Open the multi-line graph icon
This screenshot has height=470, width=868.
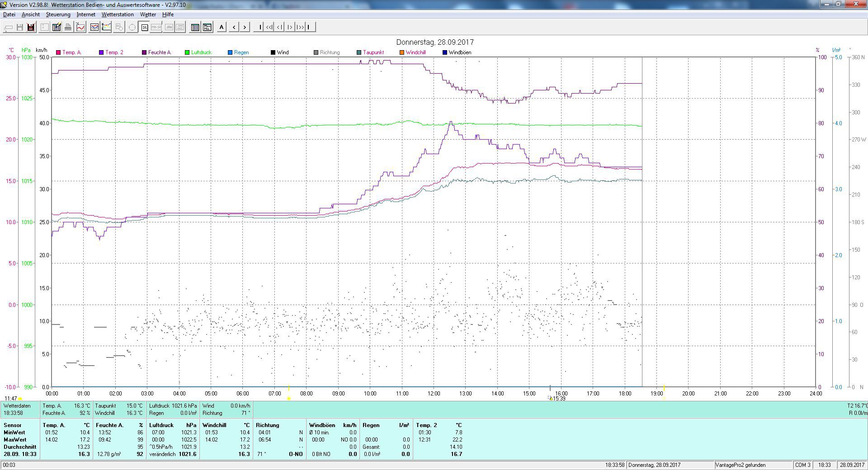point(94,27)
